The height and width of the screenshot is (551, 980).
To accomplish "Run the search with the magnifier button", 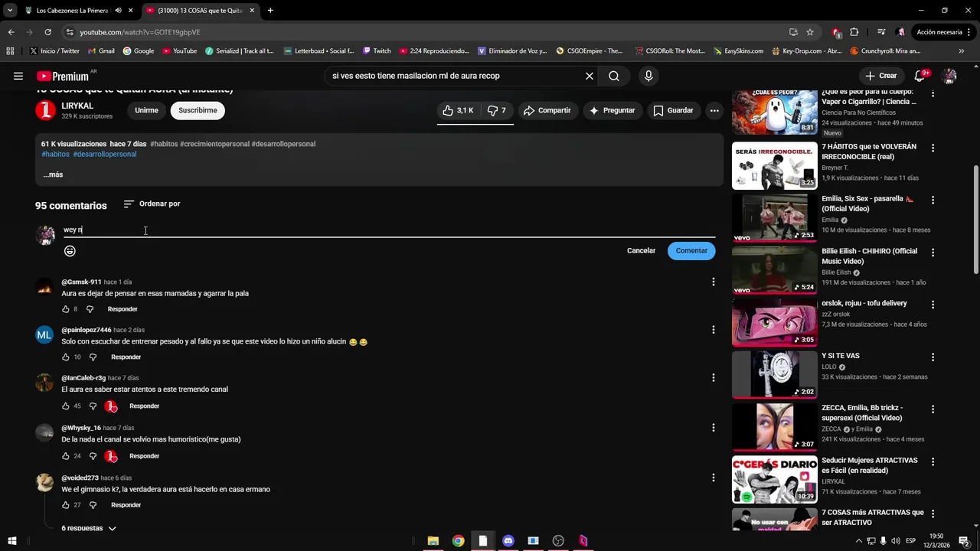I will 614,76.
